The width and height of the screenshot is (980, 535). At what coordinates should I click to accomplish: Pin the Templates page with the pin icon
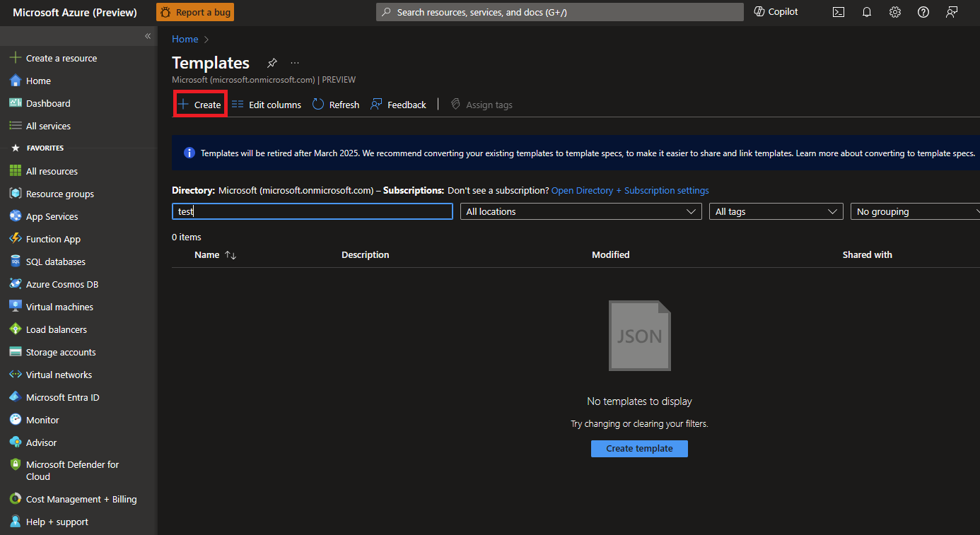(272, 63)
